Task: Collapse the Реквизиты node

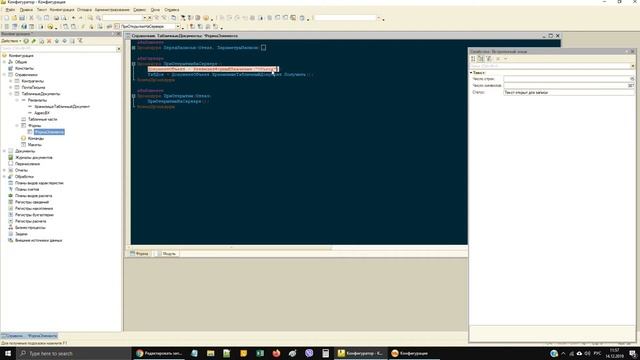Action: pos(17,100)
